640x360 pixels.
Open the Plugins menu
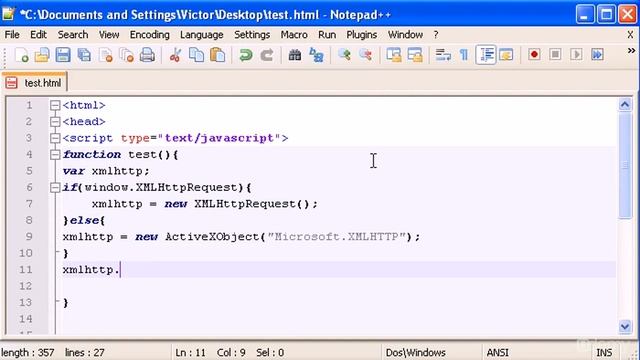(x=362, y=35)
